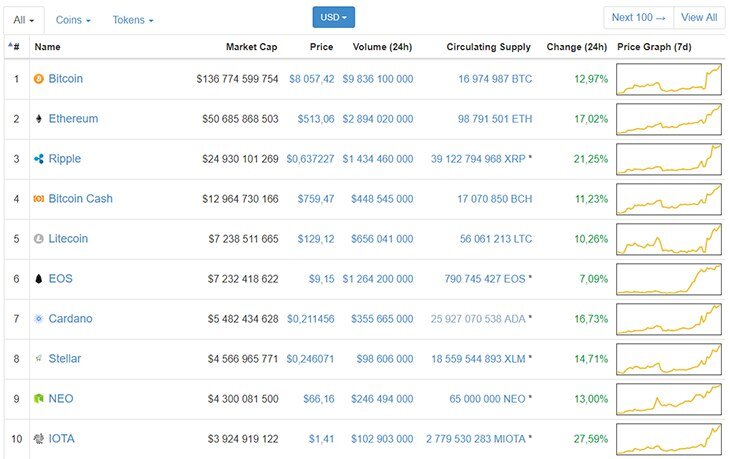Image resolution: width=730 pixels, height=459 pixels.
Task: Open the Bitcoin Cash page link
Action: (x=81, y=199)
